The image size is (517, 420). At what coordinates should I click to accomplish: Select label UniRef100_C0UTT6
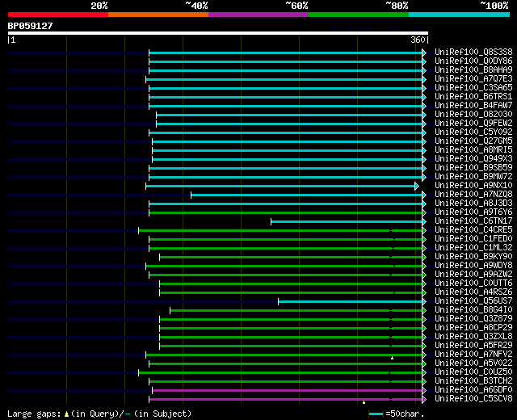tap(473, 283)
